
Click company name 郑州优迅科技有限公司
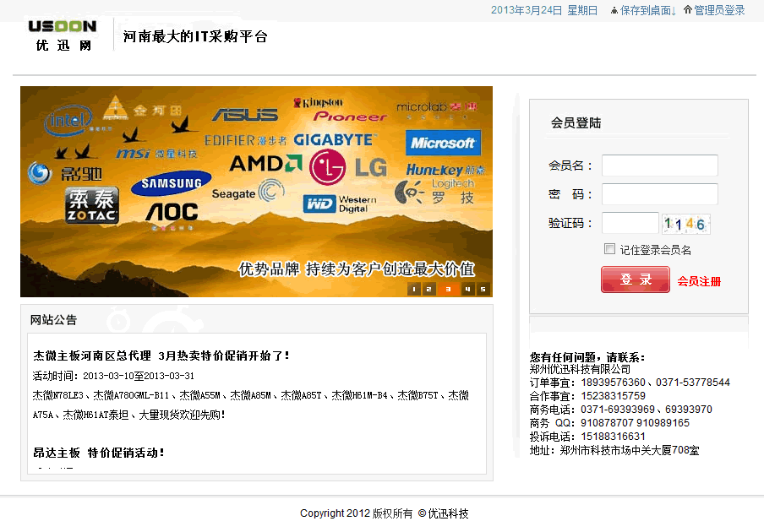tap(581, 369)
